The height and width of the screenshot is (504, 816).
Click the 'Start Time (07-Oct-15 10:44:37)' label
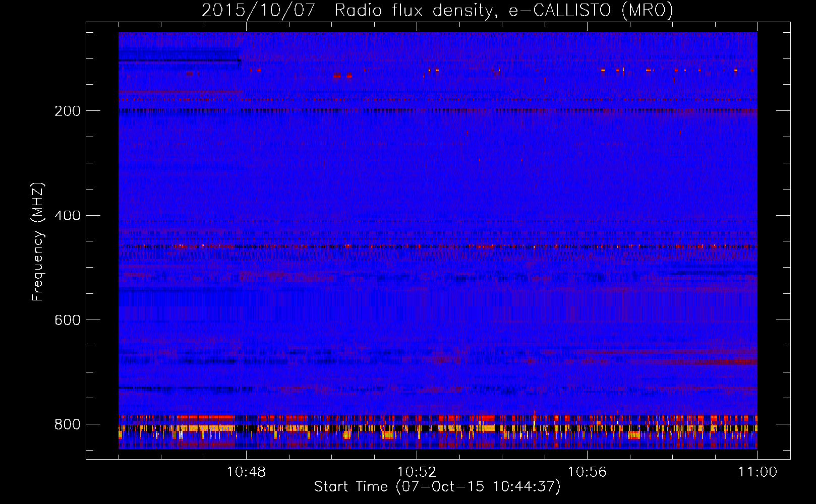(437, 487)
